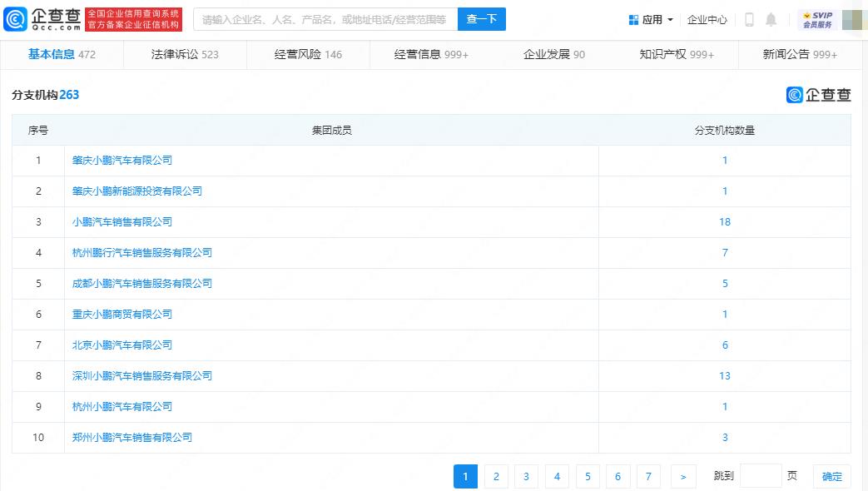Focus the jump-to-page number field
The width and height of the screenshot is (868, 491).
[761, 476]
